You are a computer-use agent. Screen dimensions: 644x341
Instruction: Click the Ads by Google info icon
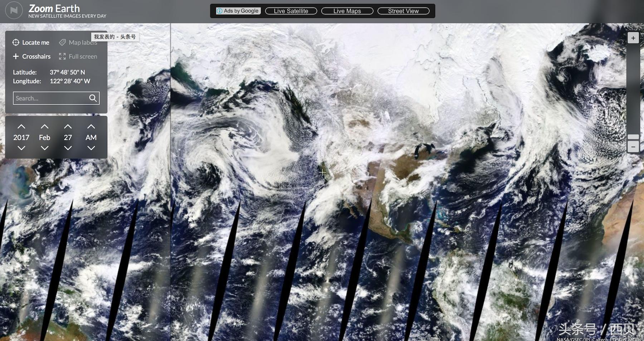220,11
